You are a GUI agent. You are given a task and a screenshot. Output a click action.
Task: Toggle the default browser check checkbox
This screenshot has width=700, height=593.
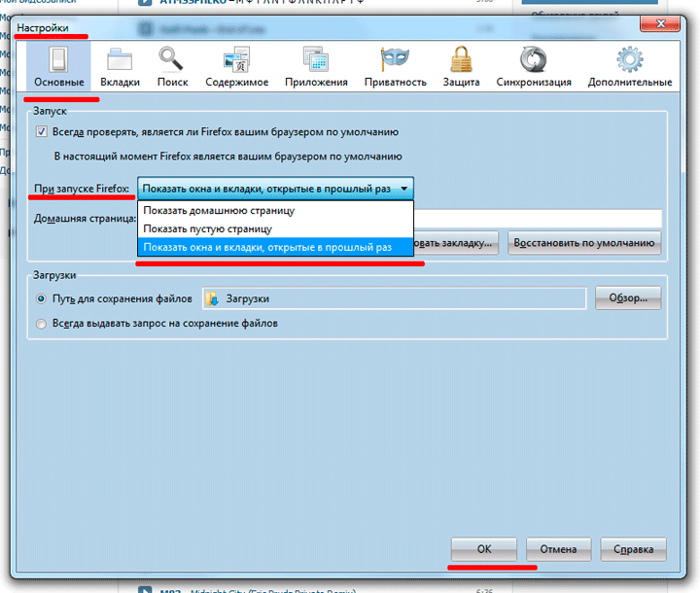[x=42, y=132]
